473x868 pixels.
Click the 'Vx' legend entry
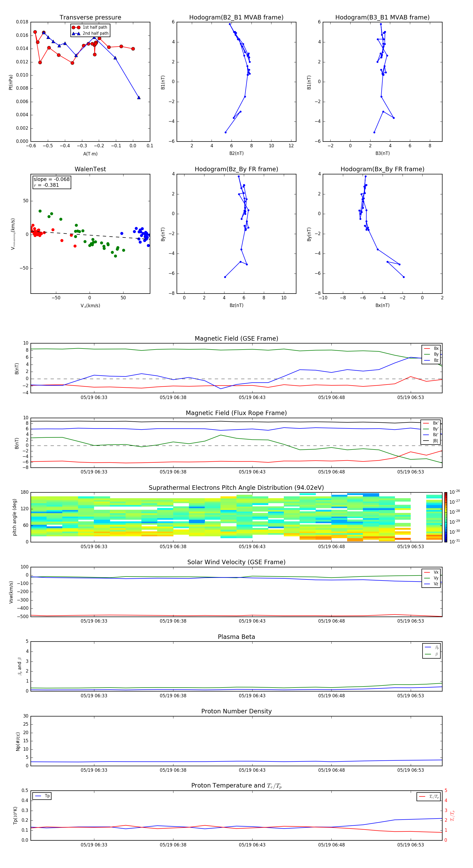pyautogui.click(x=431, y=572)
